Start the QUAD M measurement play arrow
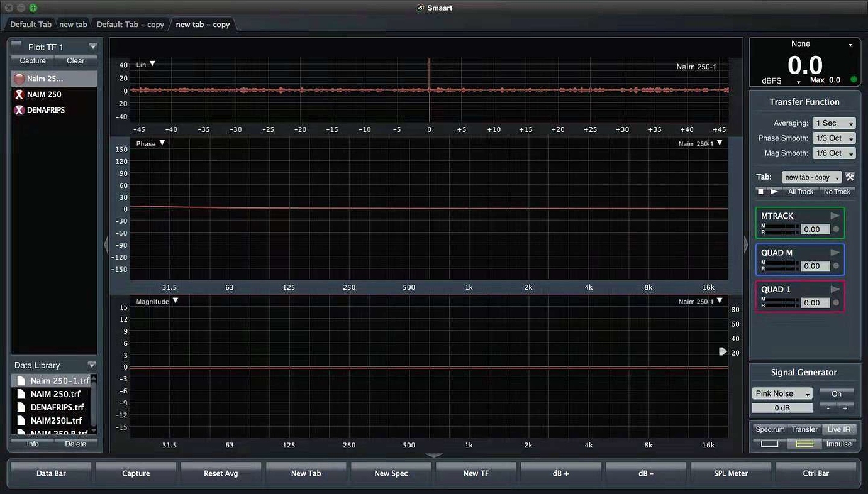 pos(835,253)
